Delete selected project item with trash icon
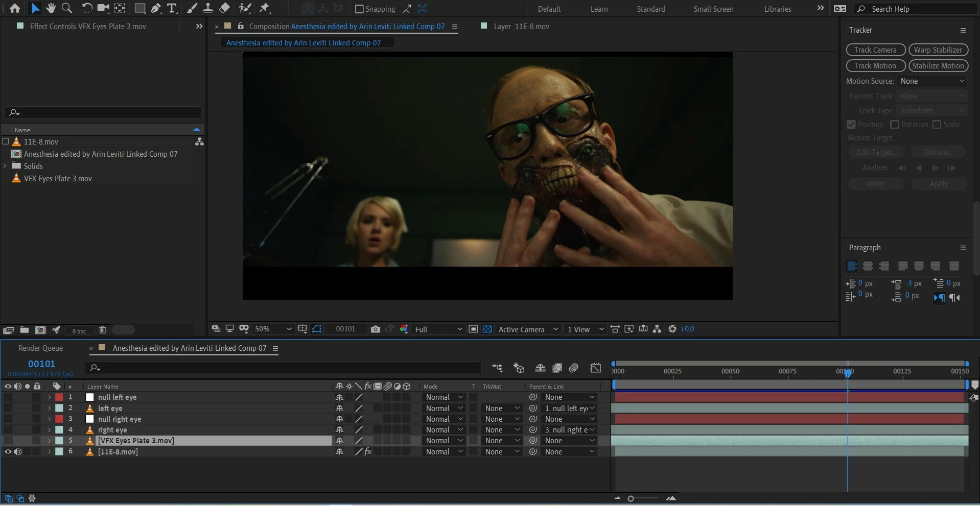 [102, 330]
